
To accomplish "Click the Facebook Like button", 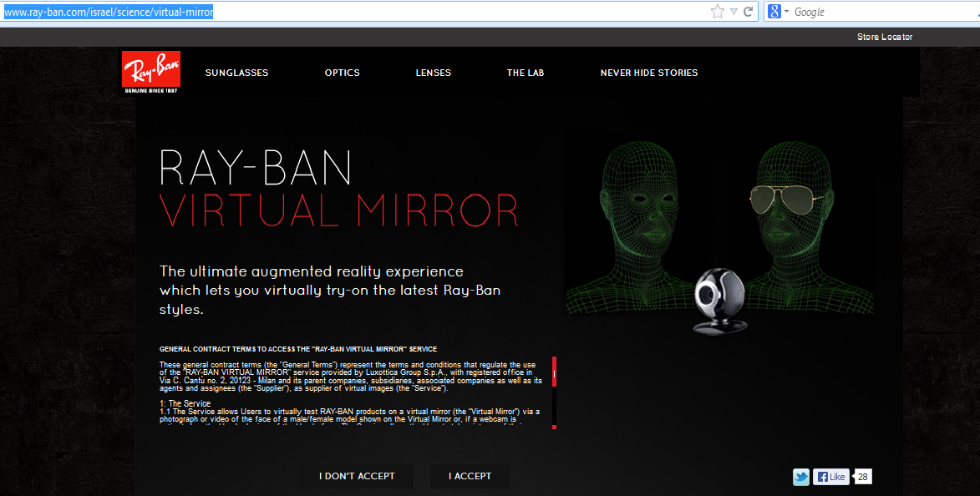I will [x=831, y=477].
